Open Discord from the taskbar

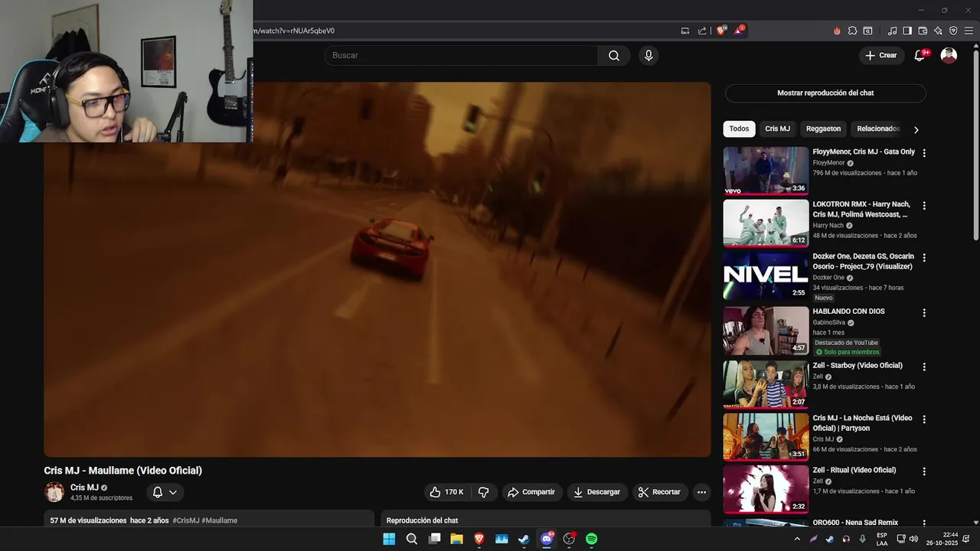[x=547, y=539]
